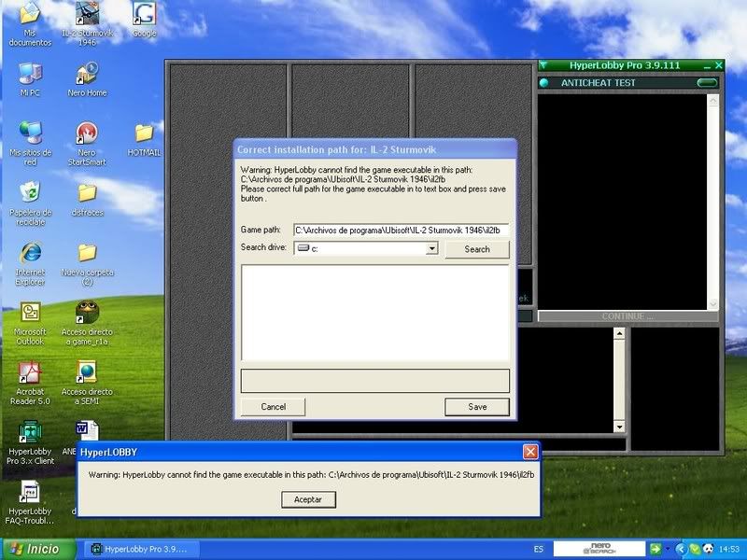Click the up arrow of the lower HyperLobby scrollbar
This screenshot has height=560, width=747.
(x=619, y=333)
